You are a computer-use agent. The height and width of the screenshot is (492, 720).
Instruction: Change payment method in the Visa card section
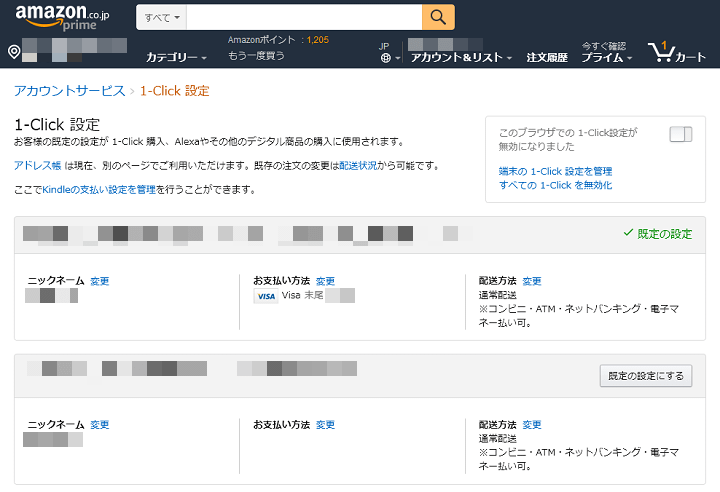point(325,281)
